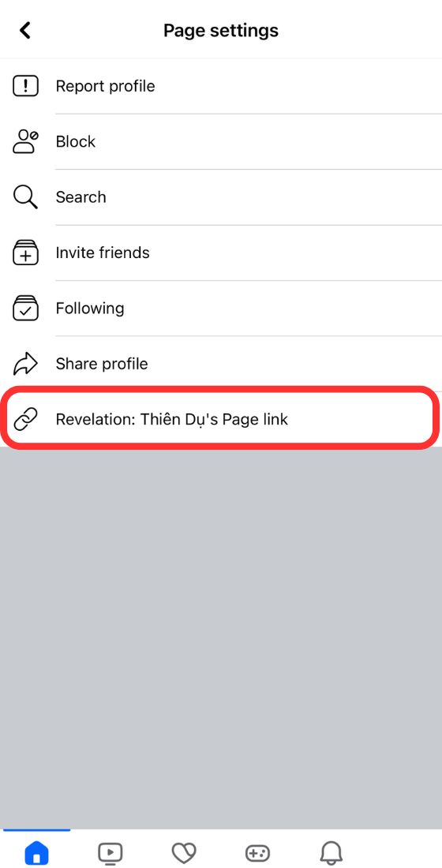Viewport: 442px width, 868px height.
Task: Click the Report profile exclamation icon
Action: pos(25,86)
